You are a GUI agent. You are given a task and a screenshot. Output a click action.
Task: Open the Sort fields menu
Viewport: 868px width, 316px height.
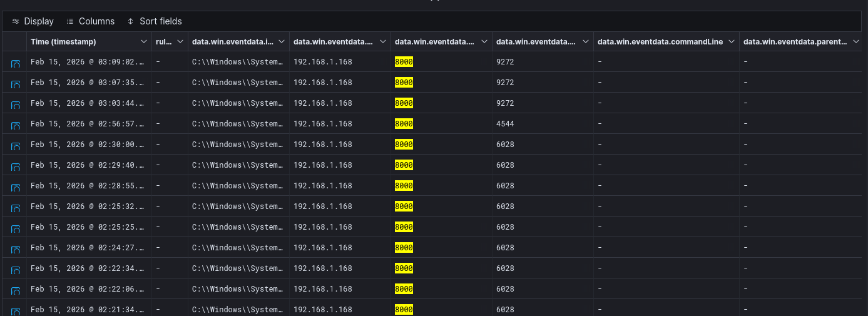(x=155, y=21)
